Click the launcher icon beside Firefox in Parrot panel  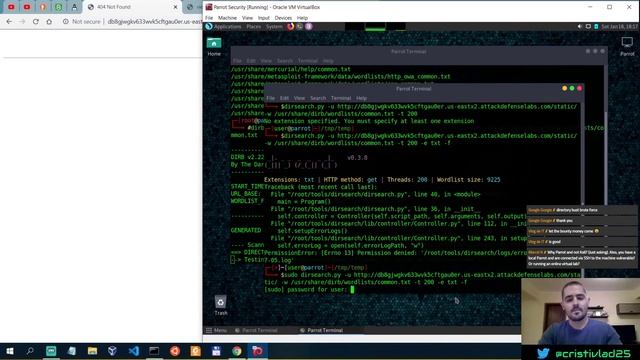[300, 27]
